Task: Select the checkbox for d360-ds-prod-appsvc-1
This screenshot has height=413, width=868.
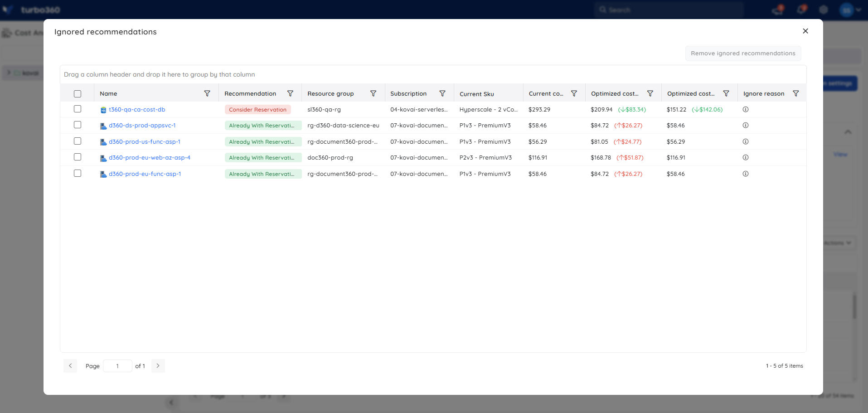Action: [x=78, y=125]
